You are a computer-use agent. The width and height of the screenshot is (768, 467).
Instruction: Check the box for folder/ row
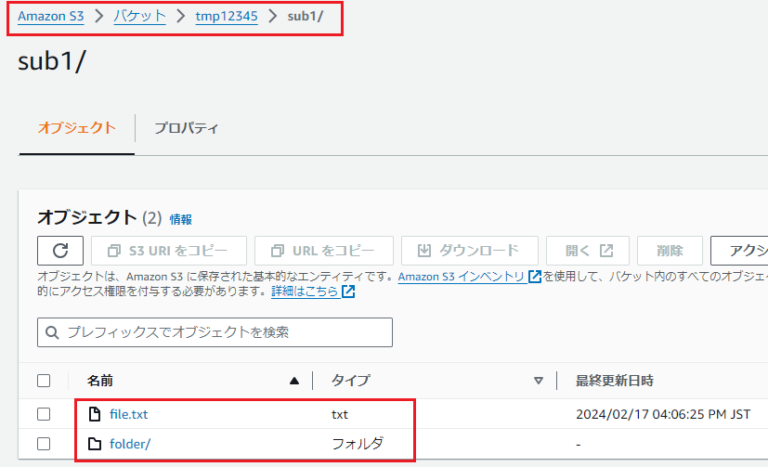click(x=44, y=444)
